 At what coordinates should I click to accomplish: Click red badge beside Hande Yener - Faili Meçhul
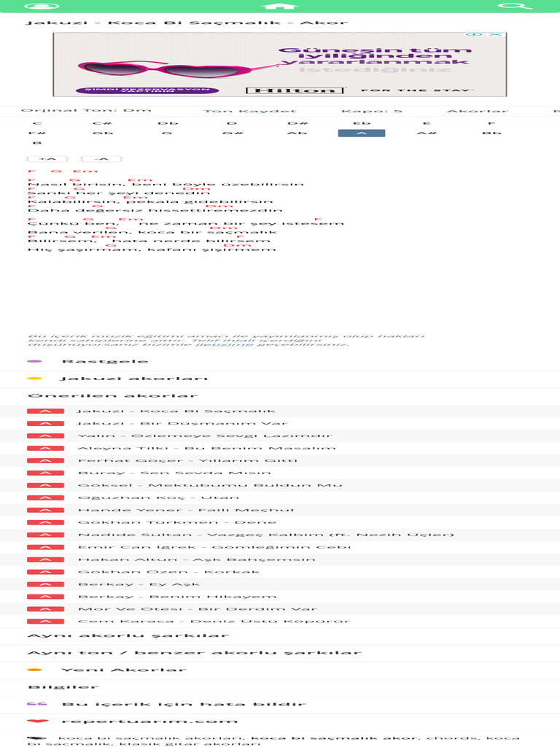[x=45, y=510]
